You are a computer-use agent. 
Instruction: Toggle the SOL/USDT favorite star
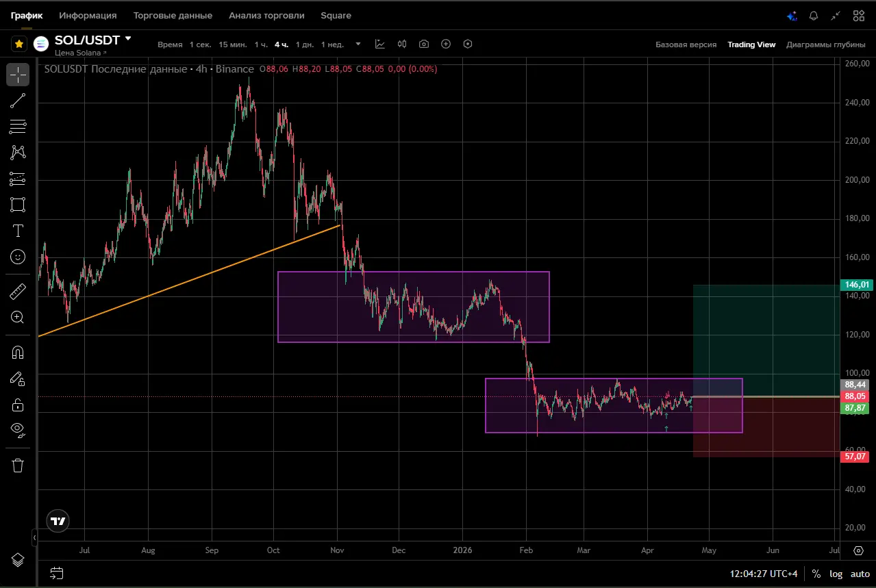(19, 44)
